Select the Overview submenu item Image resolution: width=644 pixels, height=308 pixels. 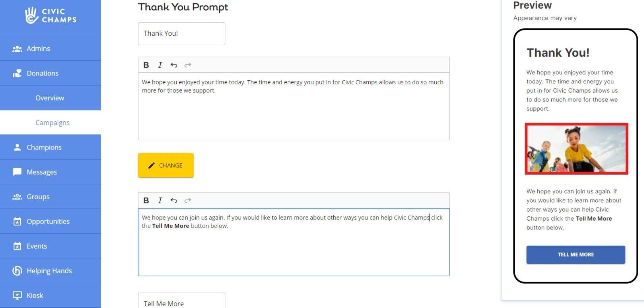pyautogui.click(x=50, y=98)
